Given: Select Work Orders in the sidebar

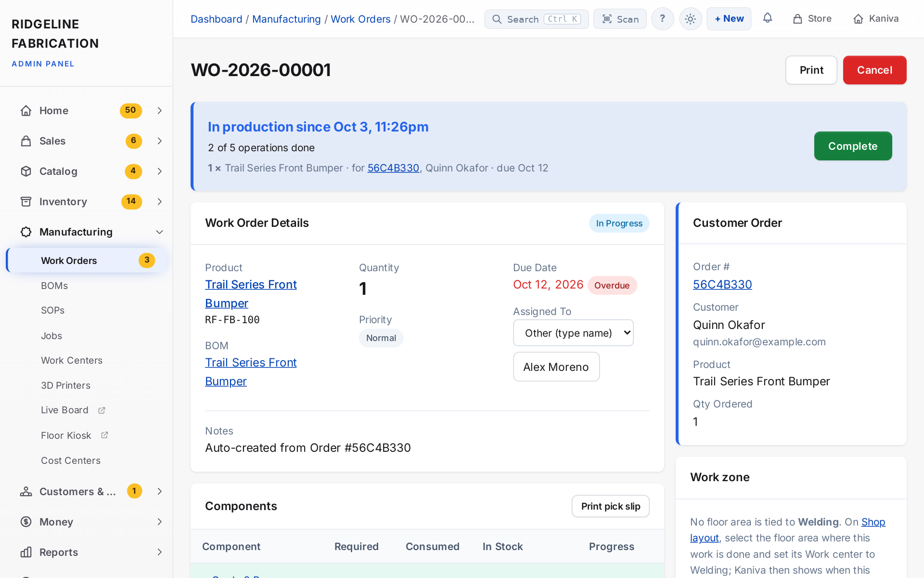Looking at the screenshot, I should click(87, 261).
